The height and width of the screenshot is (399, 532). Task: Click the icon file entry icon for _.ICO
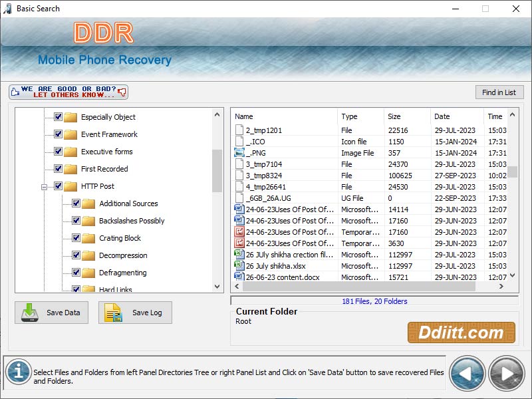coord(239,141)
